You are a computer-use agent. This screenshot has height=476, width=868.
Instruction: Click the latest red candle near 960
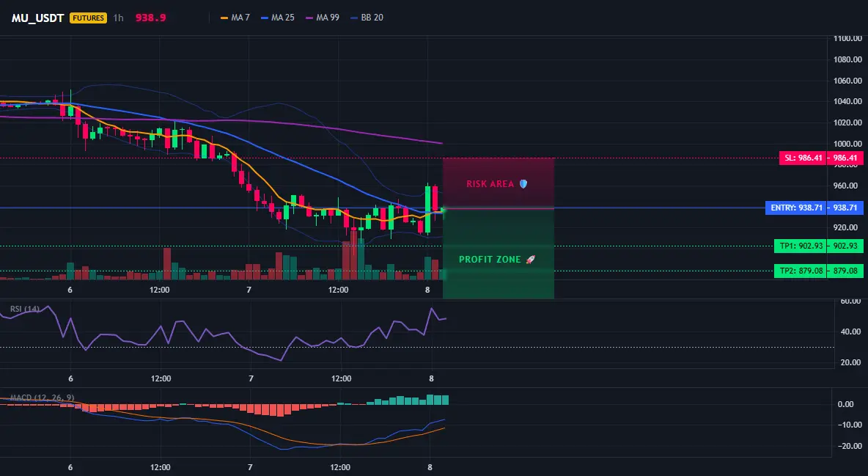point(435,199)
